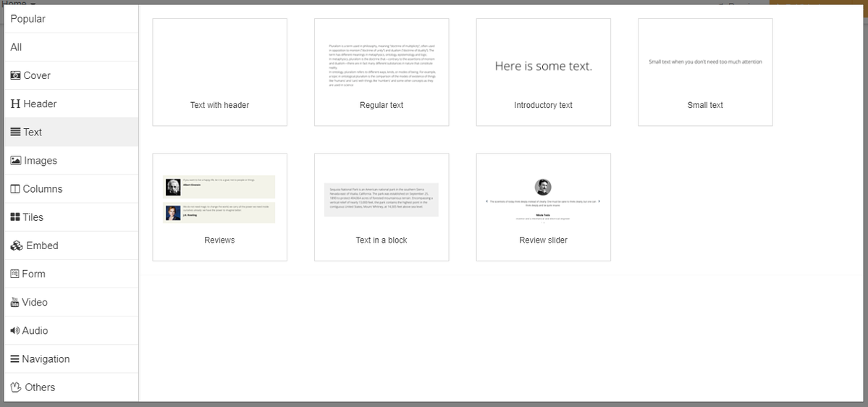The image size is (868, 407).
Task: Click the hamburger icon next to Navigation
Action: [x=14, y=358]
